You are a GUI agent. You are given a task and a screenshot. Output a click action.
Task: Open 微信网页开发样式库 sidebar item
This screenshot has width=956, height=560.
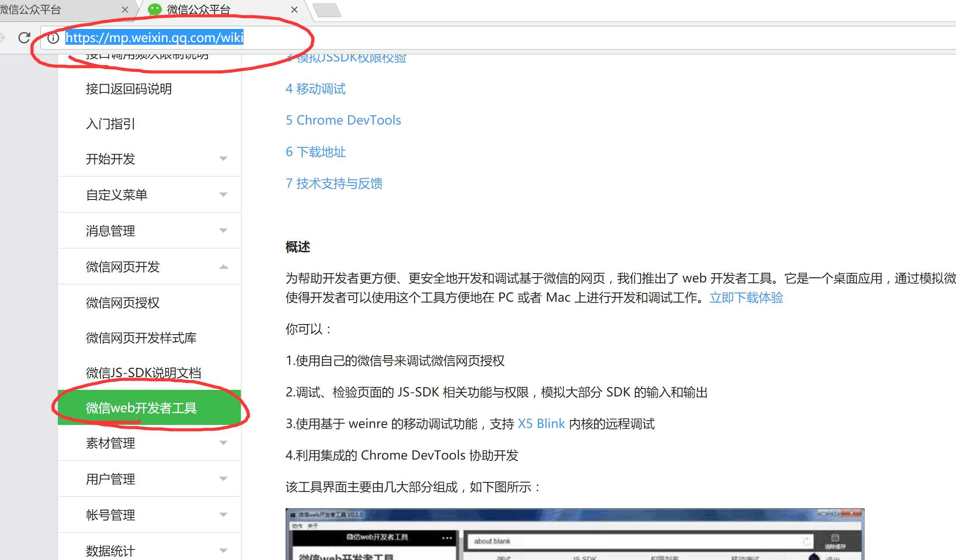(x=141, y=338)
